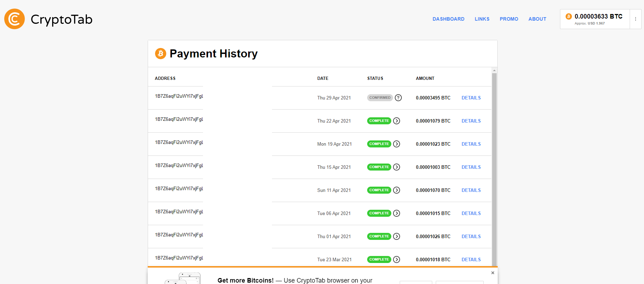644x284 pixels.
Task: Open the Links menu item
Action: point(482,19)
